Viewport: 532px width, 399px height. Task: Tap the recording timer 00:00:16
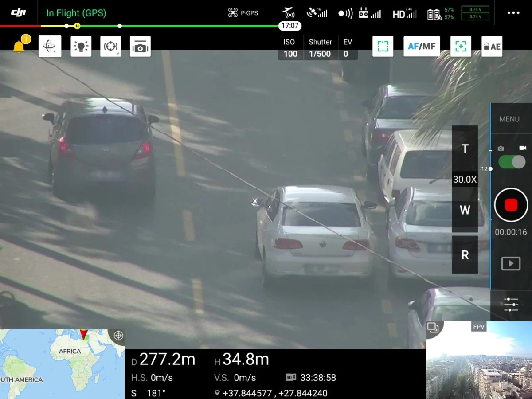click(511, 232)
